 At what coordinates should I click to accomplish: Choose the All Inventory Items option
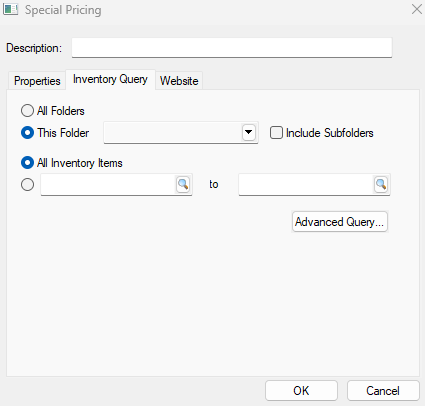[27, 163]
